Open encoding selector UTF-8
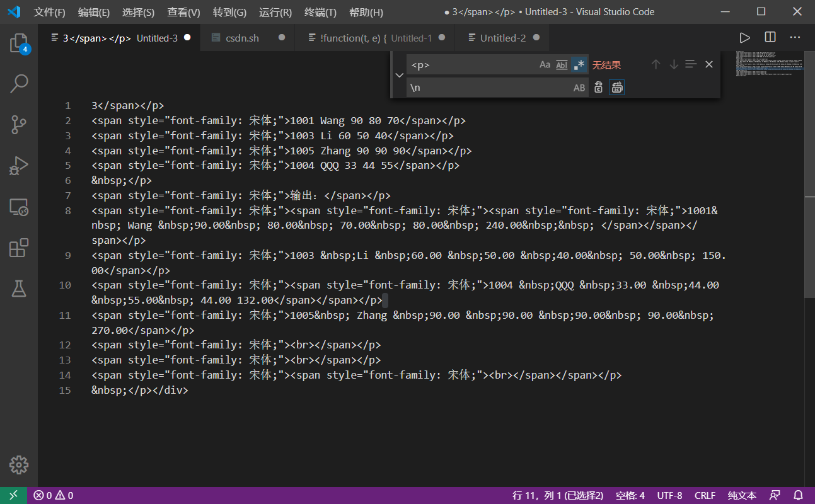This screenshot has height=504, width=815. [x=669, y=495]
